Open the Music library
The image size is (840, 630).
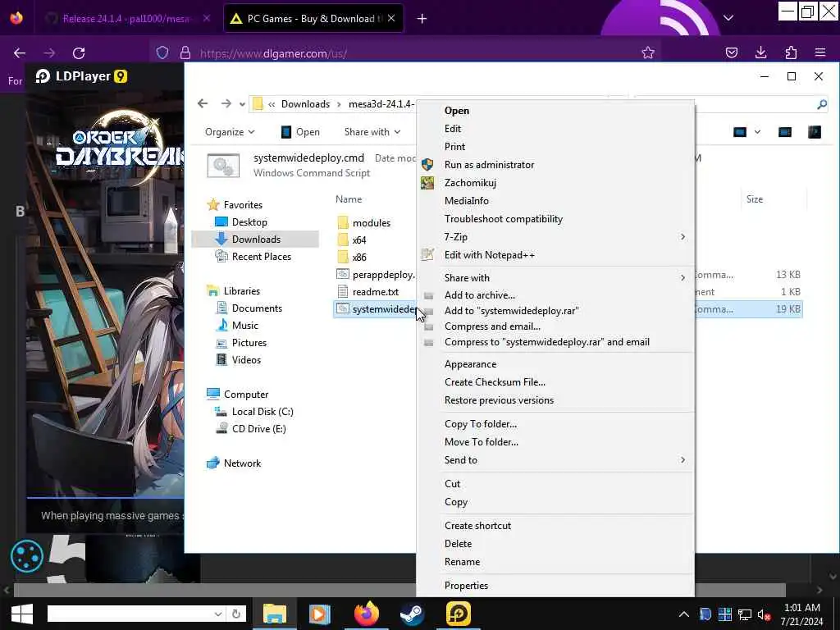[x=244, y=326]
